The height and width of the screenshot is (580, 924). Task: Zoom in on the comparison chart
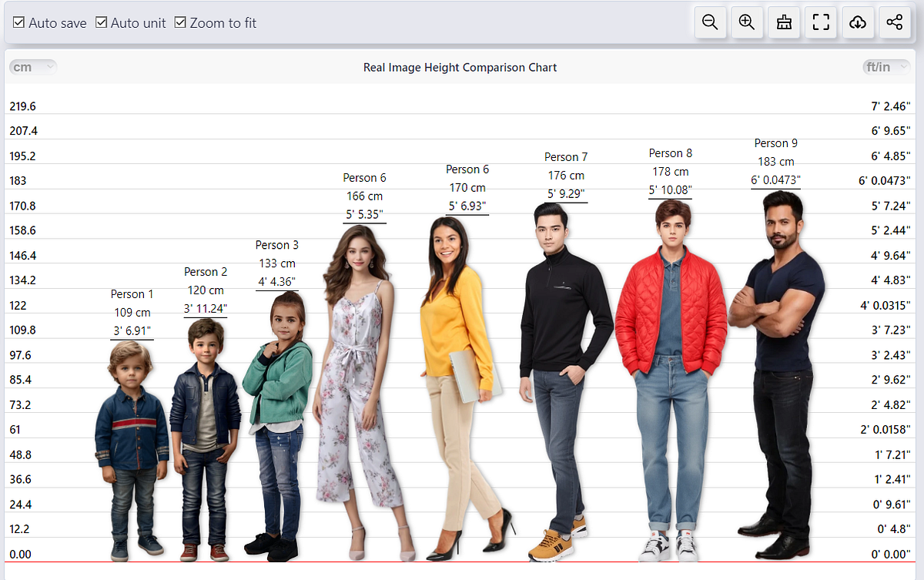point(746,22)
